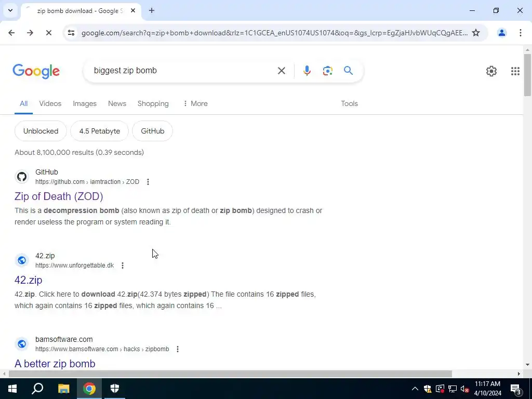Clear the search box text
The width and height of the screenshot is (532, 399).
tap(281, 71)
